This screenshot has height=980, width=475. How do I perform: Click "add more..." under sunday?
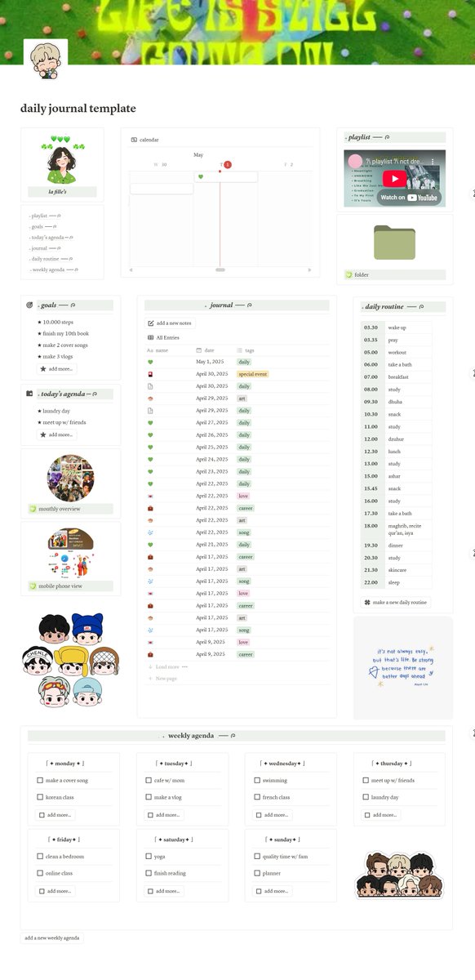[272, 890]
